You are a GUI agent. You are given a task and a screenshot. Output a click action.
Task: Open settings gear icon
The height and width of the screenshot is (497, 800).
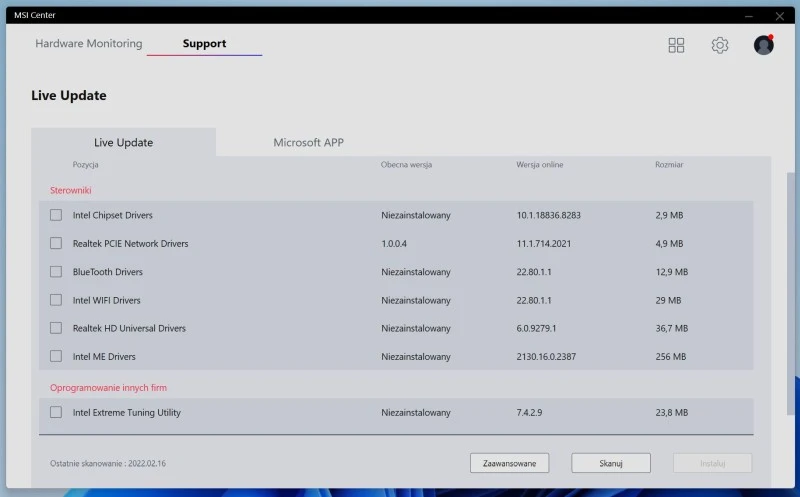click(720, 45)
